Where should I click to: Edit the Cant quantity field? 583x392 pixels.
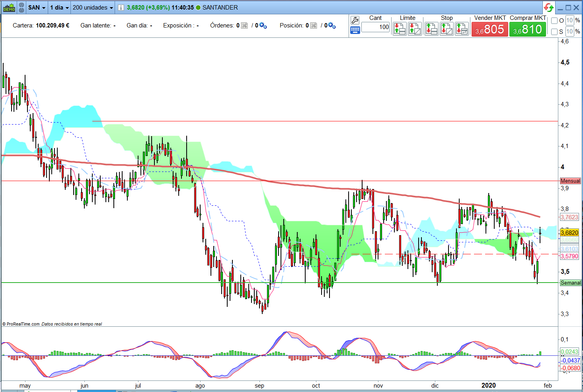(376, 27)
